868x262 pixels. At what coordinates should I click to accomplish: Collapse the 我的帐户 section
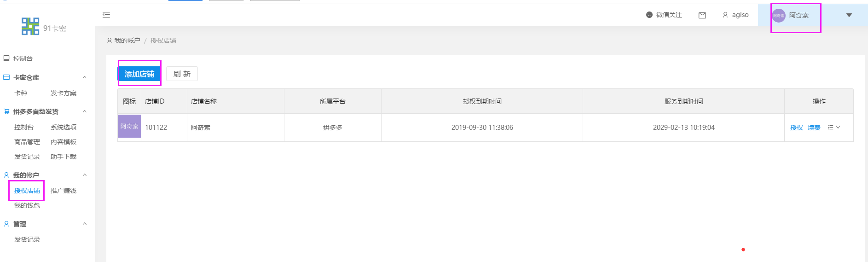pyautogui.click(x=85, y=175)
